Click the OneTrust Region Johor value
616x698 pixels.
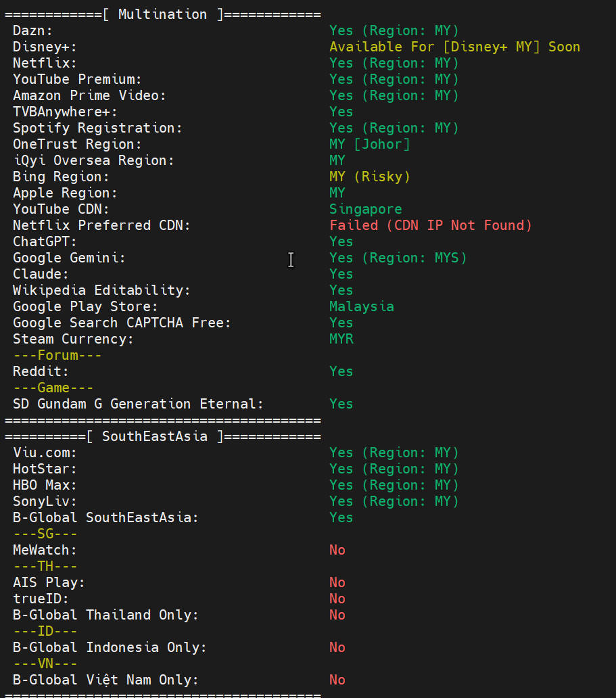pos(369,144)
